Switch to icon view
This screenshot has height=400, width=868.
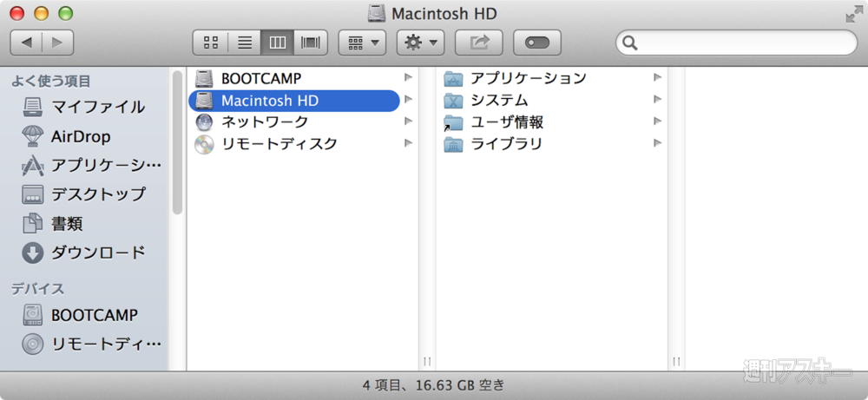(x=210, y=43)
